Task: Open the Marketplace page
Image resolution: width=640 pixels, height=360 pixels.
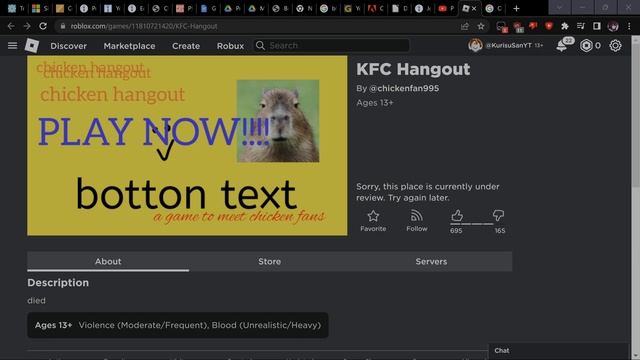Action: tap(129, 46)
